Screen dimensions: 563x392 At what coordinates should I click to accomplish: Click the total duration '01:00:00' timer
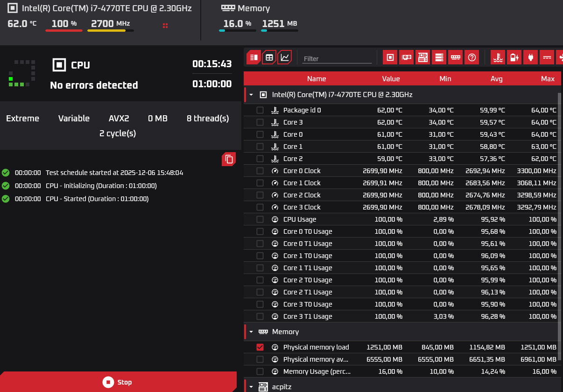click(212, 84)
